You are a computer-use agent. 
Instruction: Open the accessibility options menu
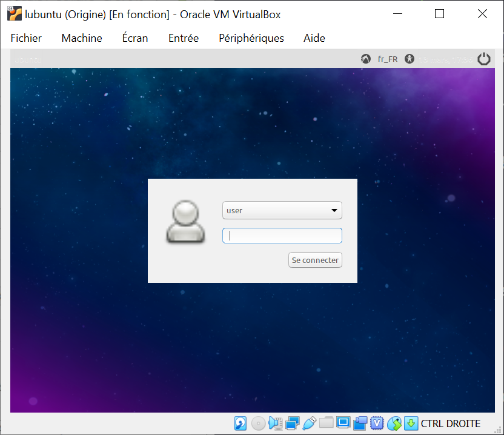tap(410, 59)
